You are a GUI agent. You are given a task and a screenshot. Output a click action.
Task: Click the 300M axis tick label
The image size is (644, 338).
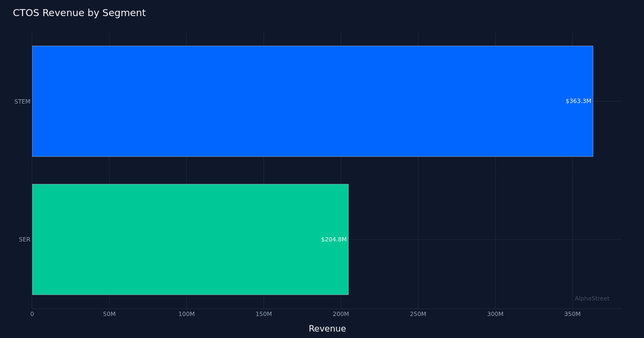pyautogui.click(x=495, y=313)
